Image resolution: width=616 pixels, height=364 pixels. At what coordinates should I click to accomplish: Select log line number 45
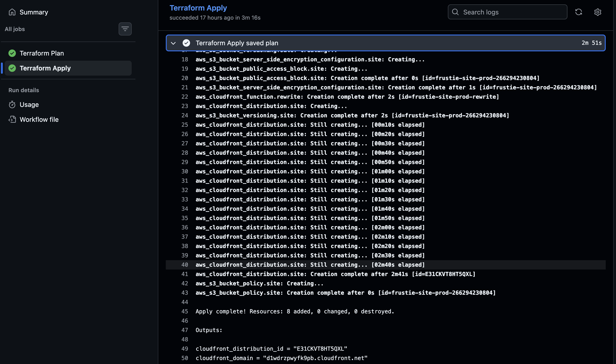pyautogui.click(x=184, y=311)
